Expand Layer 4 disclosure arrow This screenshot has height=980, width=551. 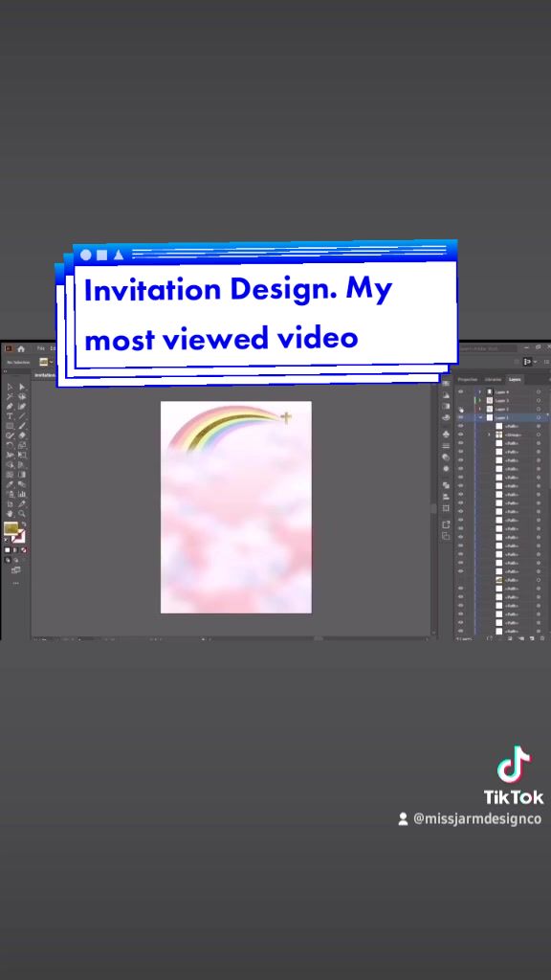(480, 391)
